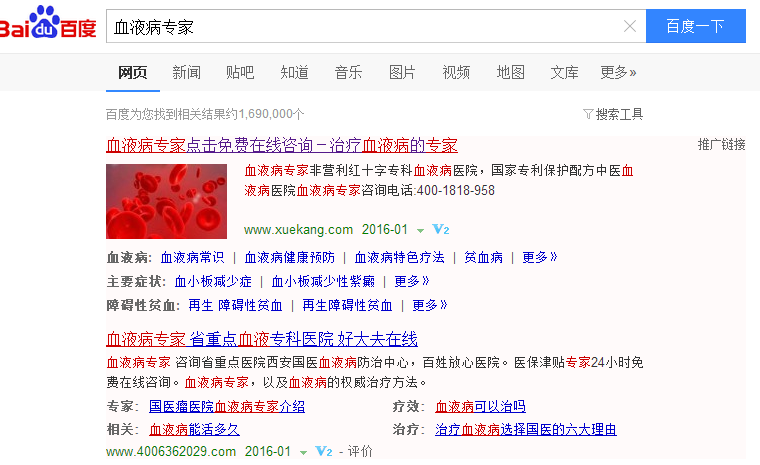The width and height of the screenshot is (760, 465).
Task: Visit www.4006362029.com link
Action: click(x=171, y=452)
